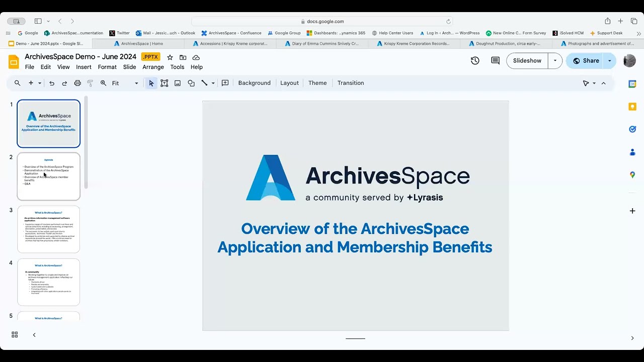Image resolution: width=644 pixels, height=362 pixels.
Task: Click the Transition button
Action: pyautogui.click(x=351, y=83)
